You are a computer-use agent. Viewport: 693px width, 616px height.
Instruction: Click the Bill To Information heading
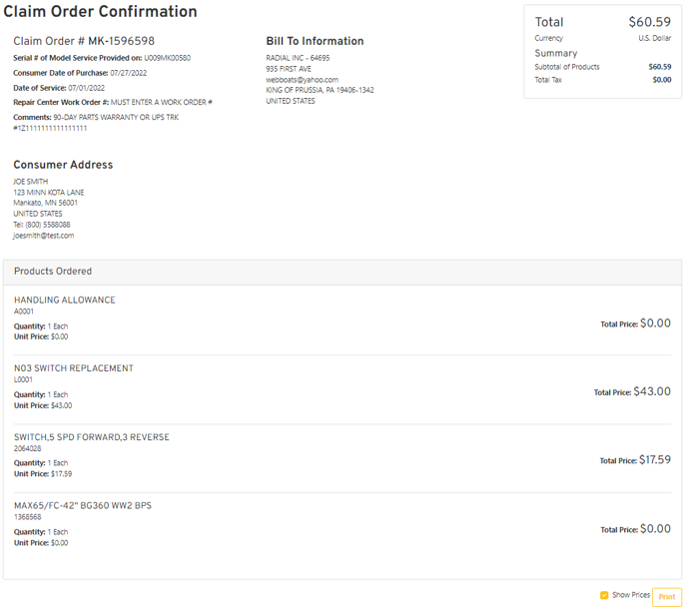click(315, 42)
